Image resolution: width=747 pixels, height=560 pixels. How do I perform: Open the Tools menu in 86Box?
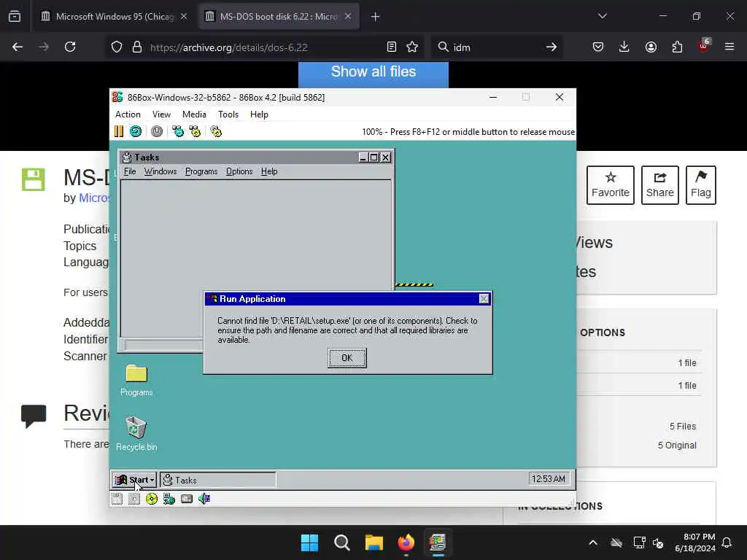click(228, 114)
